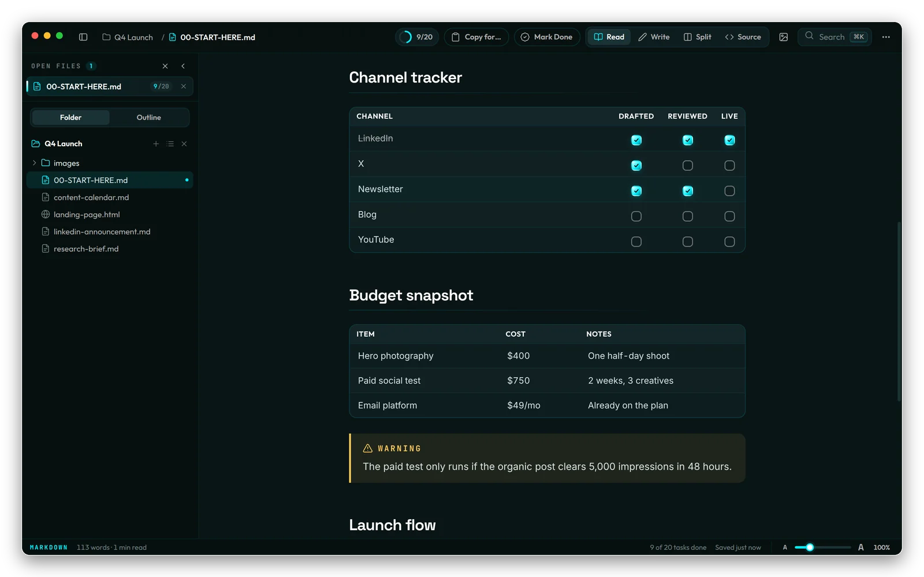
Task: Open content-calendar.md file
Action: (x=110, y=198)
